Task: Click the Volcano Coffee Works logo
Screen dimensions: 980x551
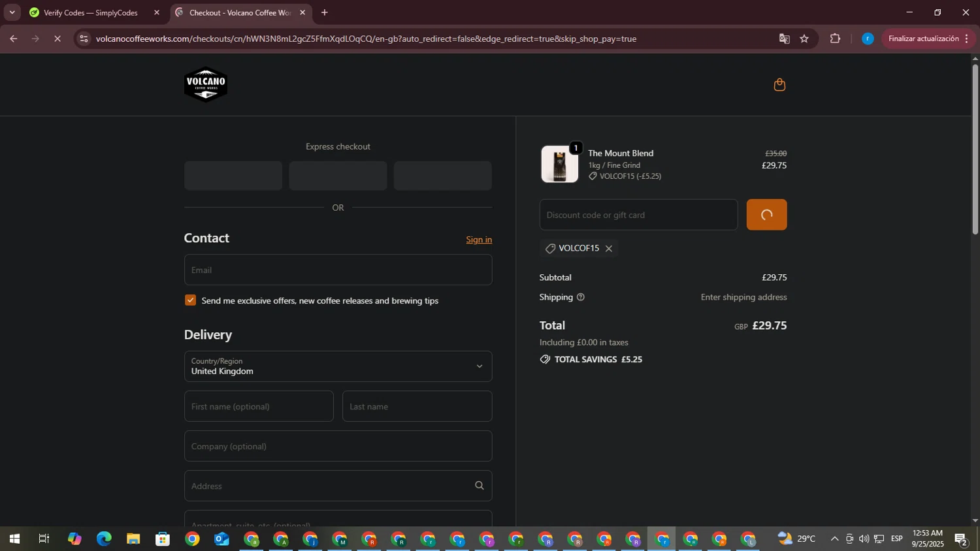Action: tap(206, 85)
